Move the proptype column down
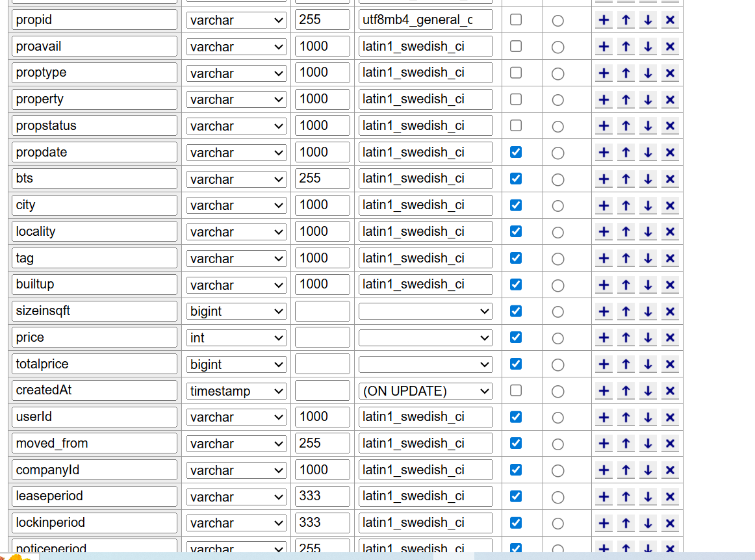 coord(648,73)
